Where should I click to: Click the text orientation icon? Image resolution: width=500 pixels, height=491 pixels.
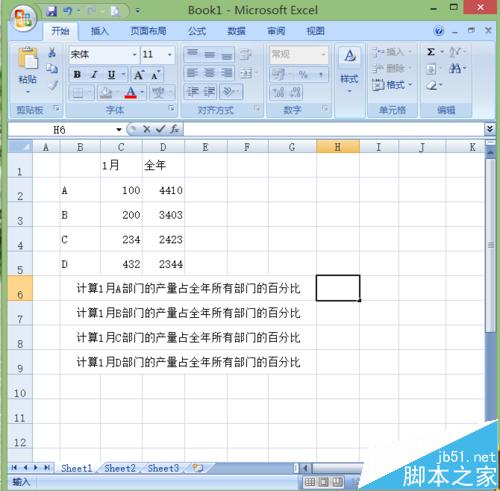tap(229, 92)
